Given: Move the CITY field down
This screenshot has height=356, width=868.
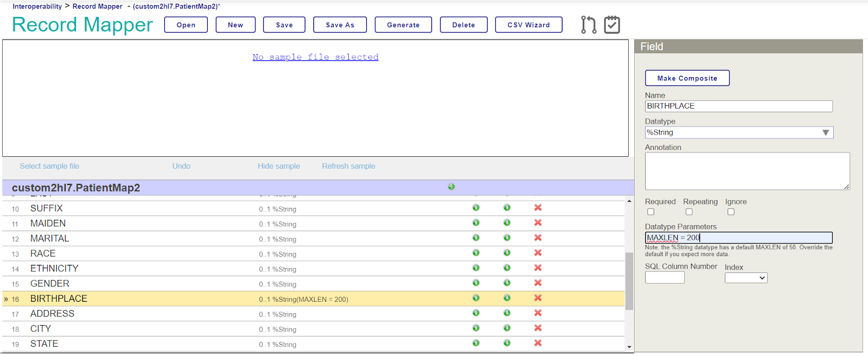Looking at the screenshot, I should (507, 328).
